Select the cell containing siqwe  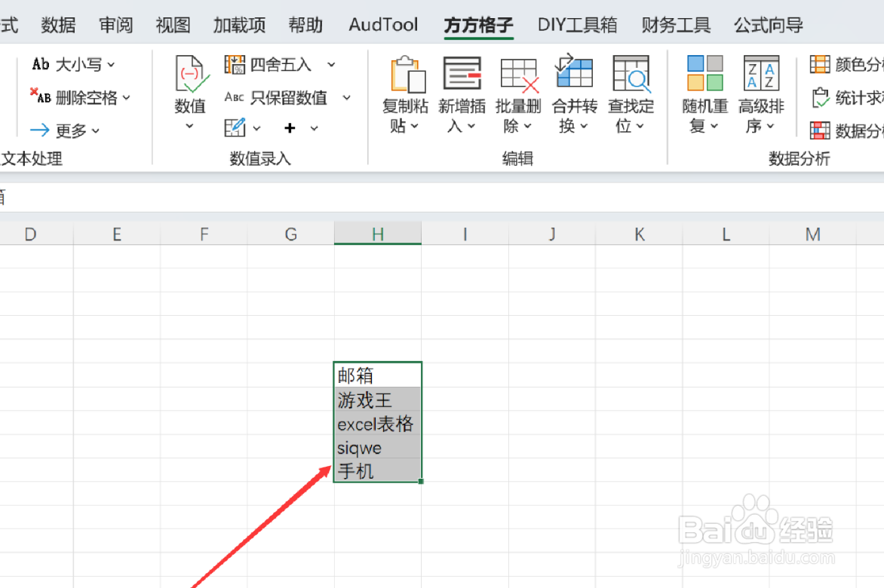point(378,446)
